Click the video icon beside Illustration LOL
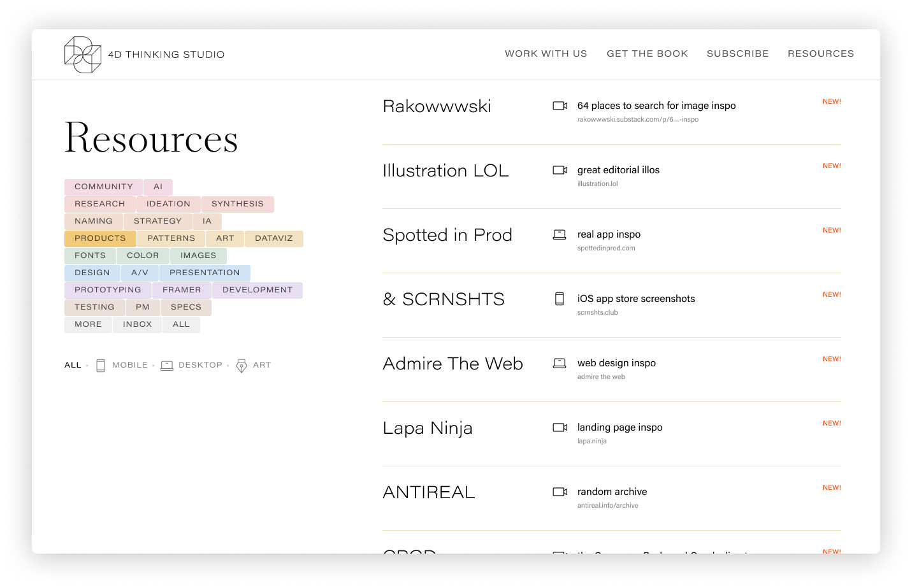 coord(560,170)
